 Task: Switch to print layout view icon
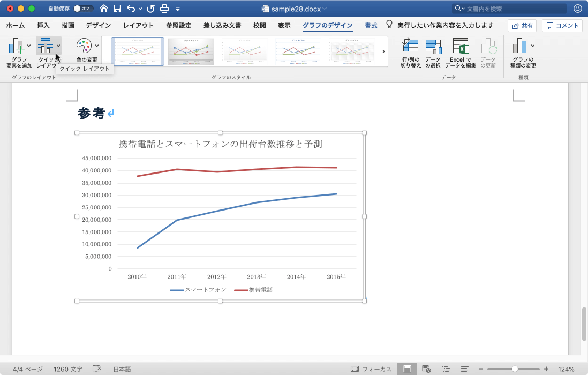407,369
